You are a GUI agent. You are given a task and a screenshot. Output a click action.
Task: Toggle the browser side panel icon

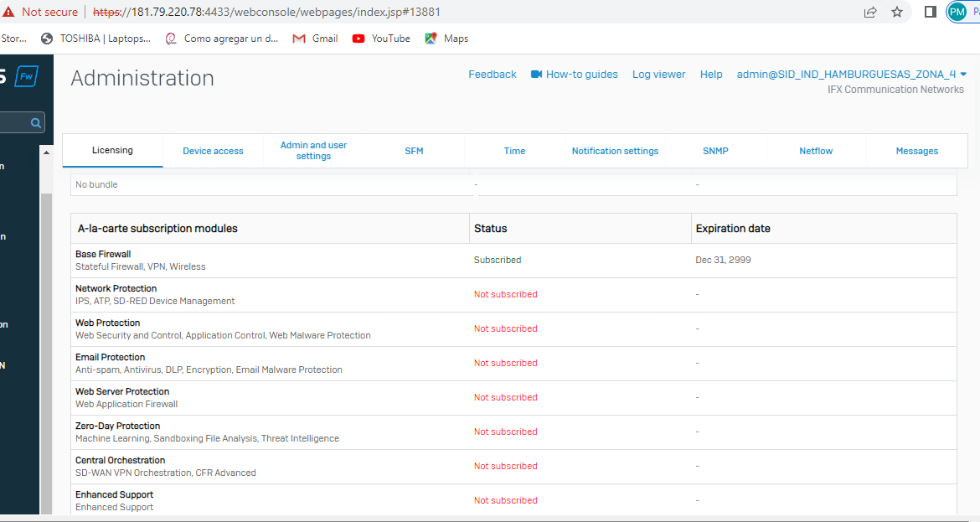(930, 12)
